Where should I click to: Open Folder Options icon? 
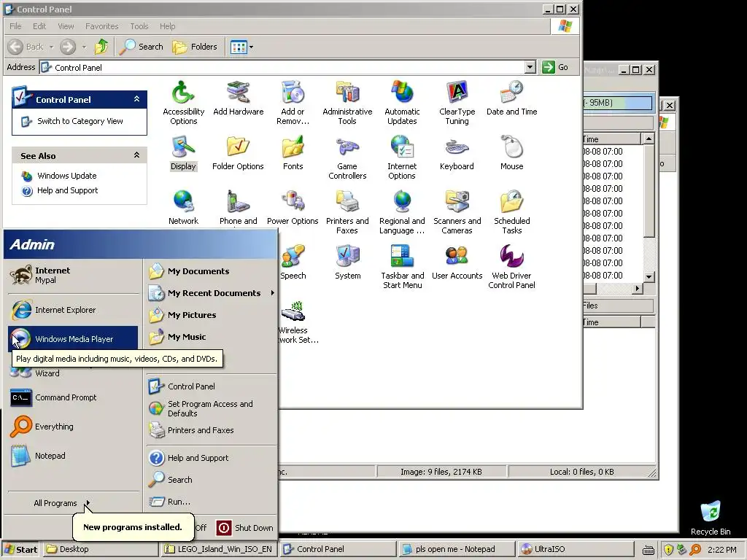[x=238, y=153]
